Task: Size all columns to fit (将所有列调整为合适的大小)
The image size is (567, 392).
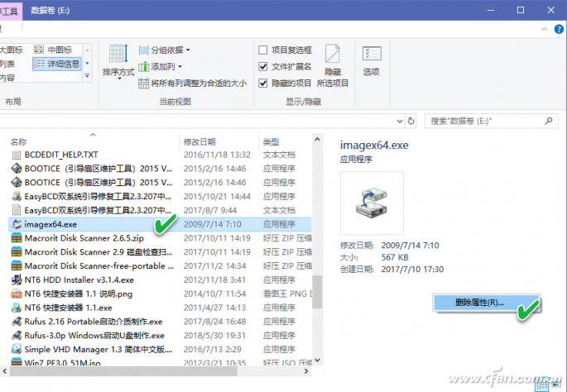Action: 192,84
